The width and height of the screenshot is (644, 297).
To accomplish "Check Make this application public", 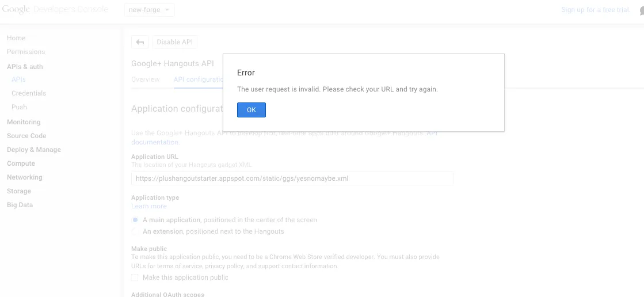I will point(135,277).
